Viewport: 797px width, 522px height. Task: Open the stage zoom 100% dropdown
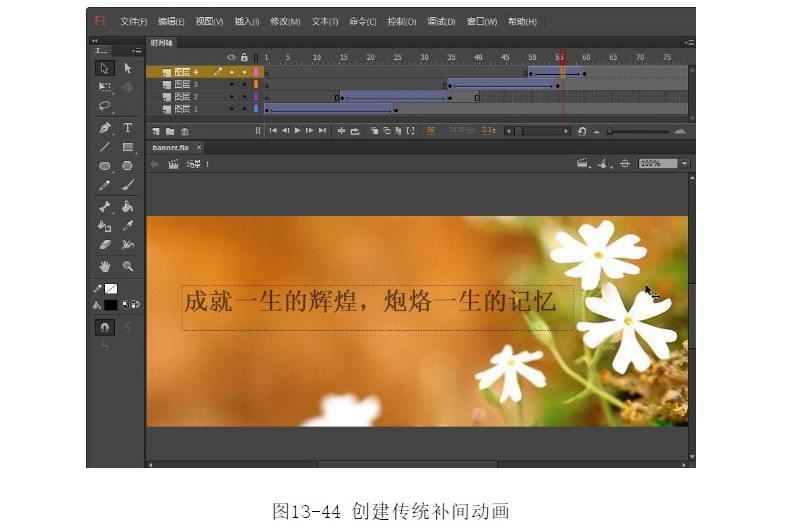click(x=684, y=163)
